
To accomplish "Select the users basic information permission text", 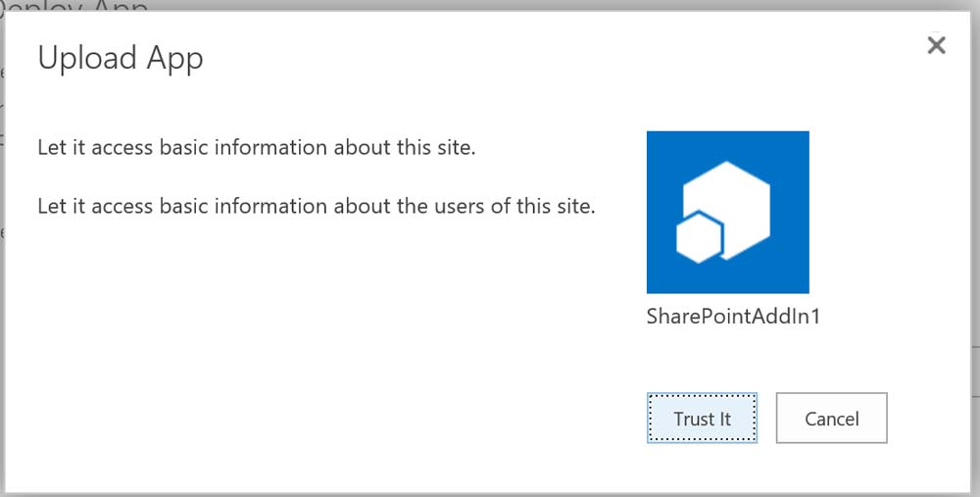I will 316,207.
